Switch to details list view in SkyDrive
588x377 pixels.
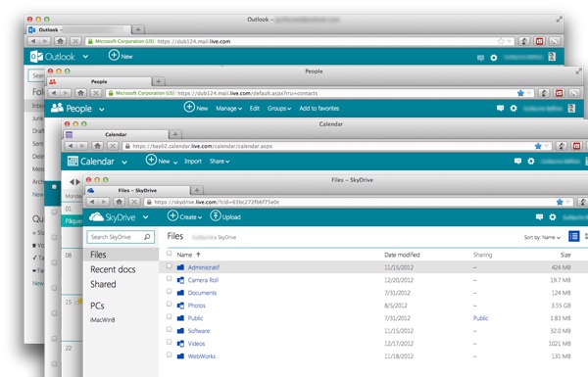(573, 236)
